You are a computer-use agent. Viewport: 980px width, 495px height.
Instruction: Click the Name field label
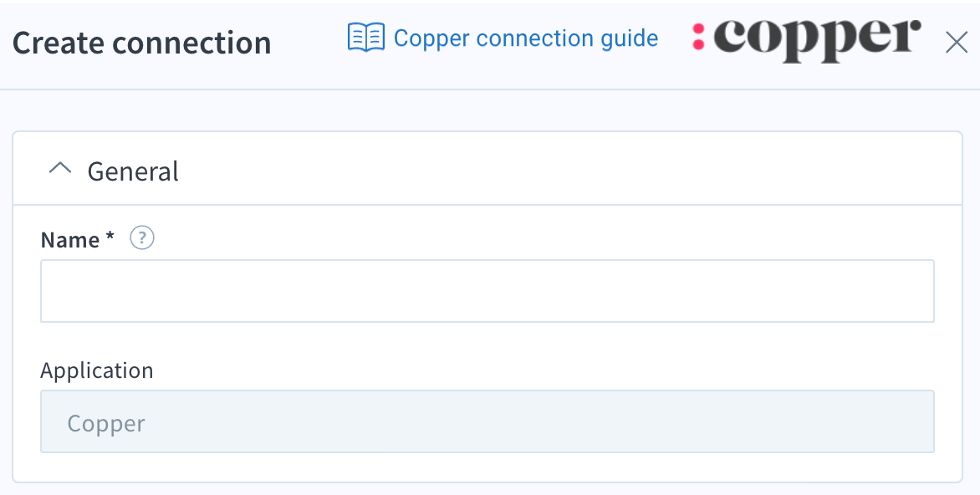pos(70,239)
